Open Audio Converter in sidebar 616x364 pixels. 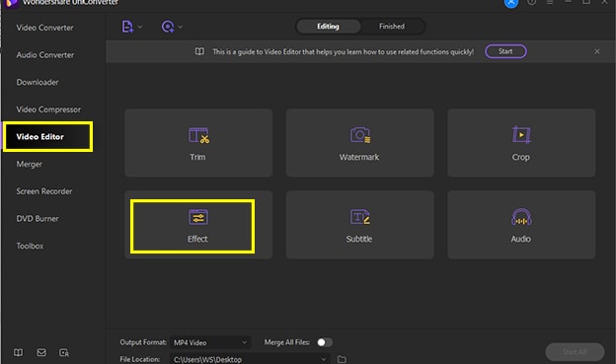pos(45,55)
